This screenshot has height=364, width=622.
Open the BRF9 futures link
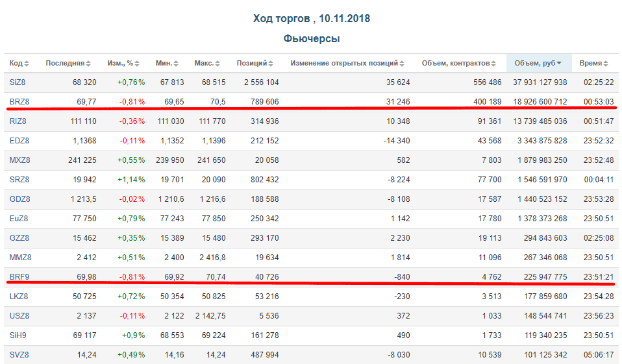(x=19, y=277)
